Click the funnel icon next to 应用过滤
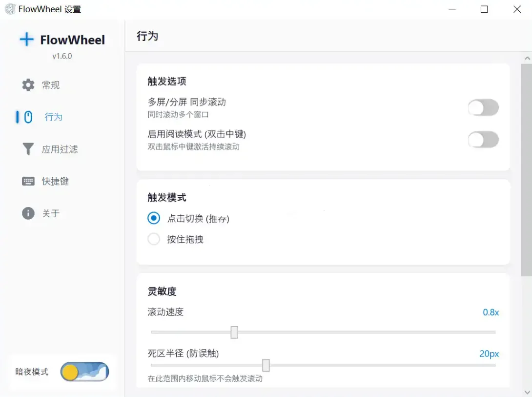The width and height of the screenshot is (532, 397). click(27, 149)
